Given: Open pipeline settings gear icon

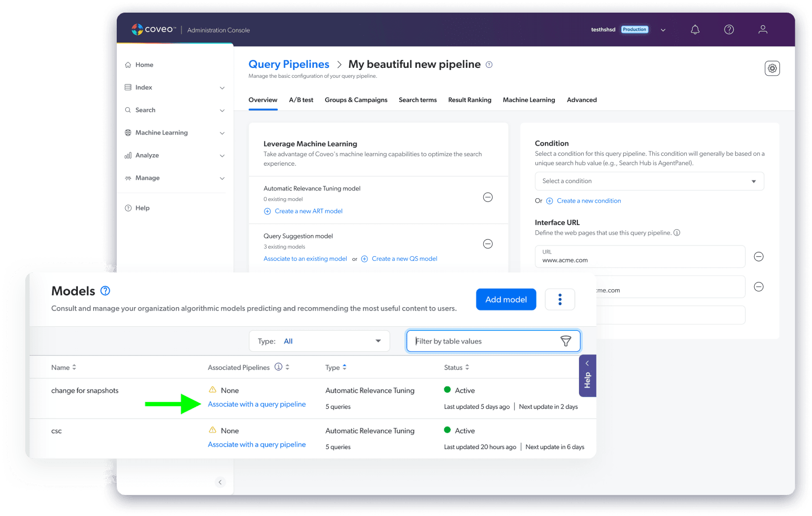Looking at the screenshot, I should point(772,68).
